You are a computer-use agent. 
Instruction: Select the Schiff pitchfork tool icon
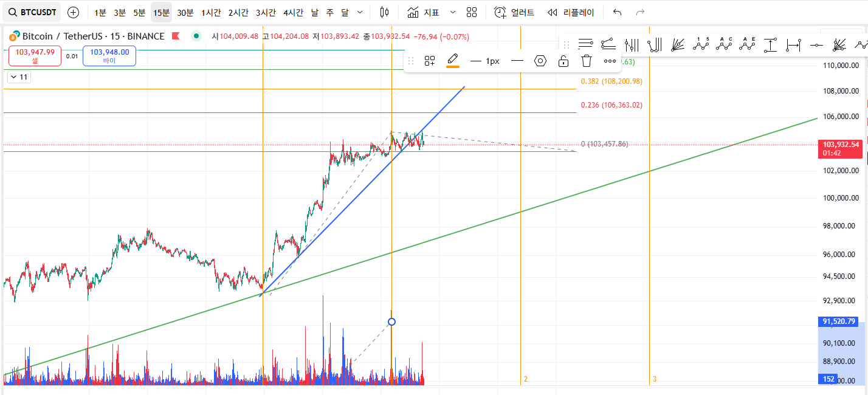tap(655, 44)
